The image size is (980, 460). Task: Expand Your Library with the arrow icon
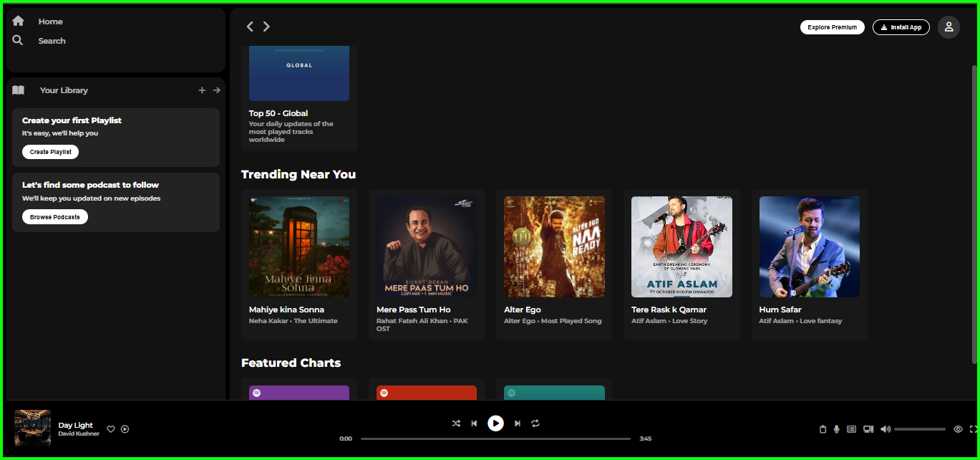216,90
